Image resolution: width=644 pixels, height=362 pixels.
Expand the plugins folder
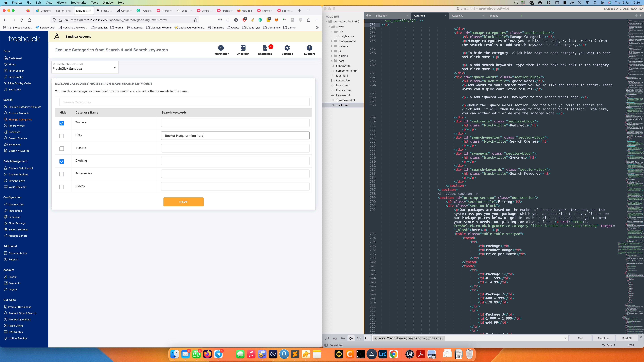pyautogui.click(x=332, y=56)
